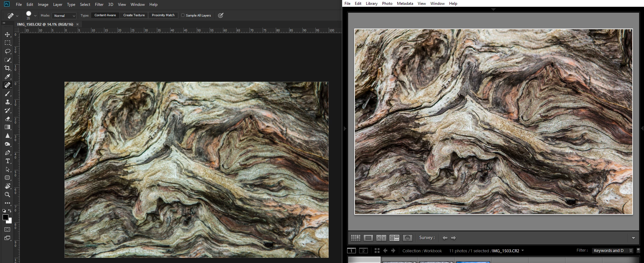Screen dimensions: 644x263
Task: Select the Clone Stamp tool
Action: [x=7, y=102]
